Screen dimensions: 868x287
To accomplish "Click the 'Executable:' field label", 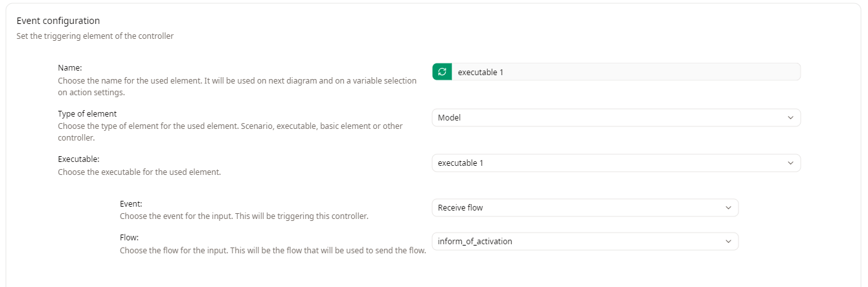I will click(78, 159).
